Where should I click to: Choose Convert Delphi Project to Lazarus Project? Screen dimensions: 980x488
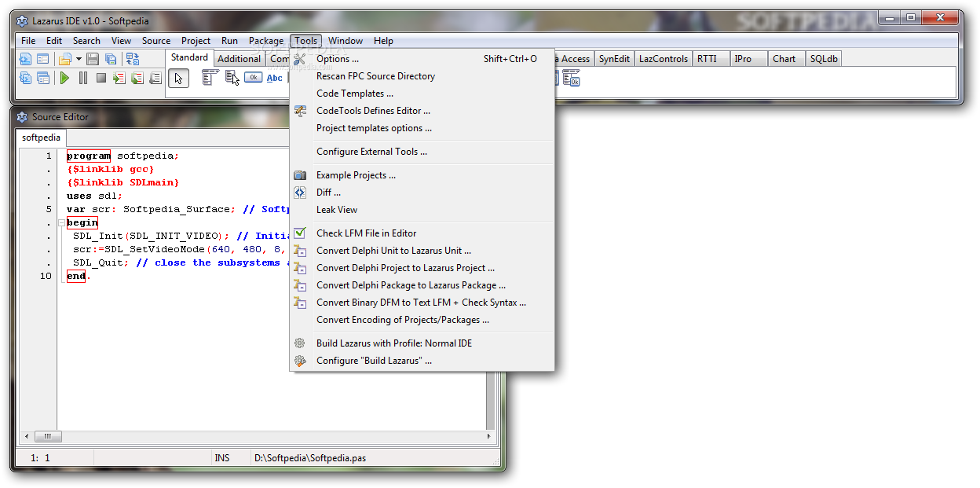click(x=422, y=268)
